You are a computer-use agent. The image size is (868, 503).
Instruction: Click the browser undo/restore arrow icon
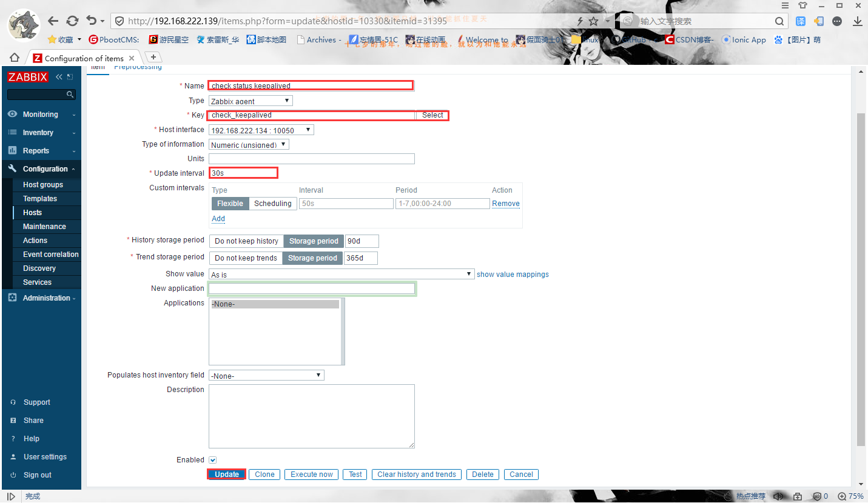pyautogui.click(x=92, y=21)
